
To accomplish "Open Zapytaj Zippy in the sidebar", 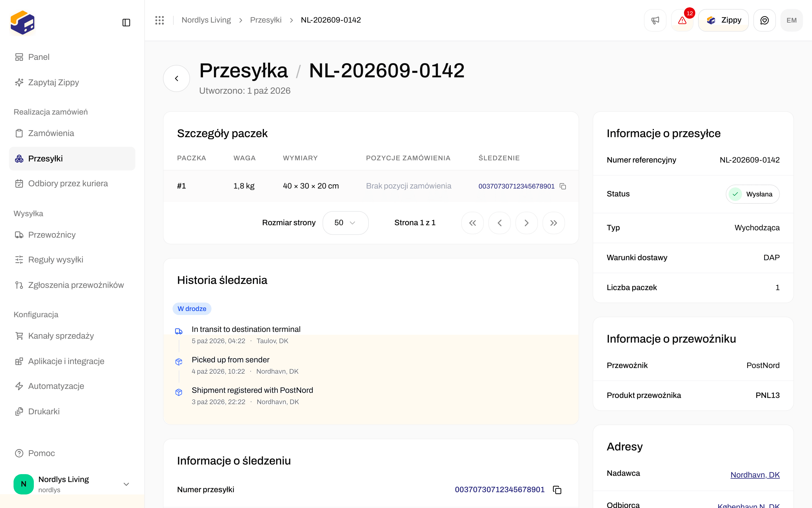I will point(72,82).
